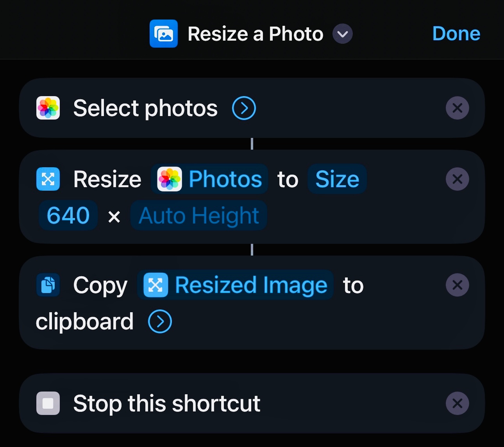Click the Stop this shortcut icon
This screenshot has width=504, height=447.
[x=48, y=403]
